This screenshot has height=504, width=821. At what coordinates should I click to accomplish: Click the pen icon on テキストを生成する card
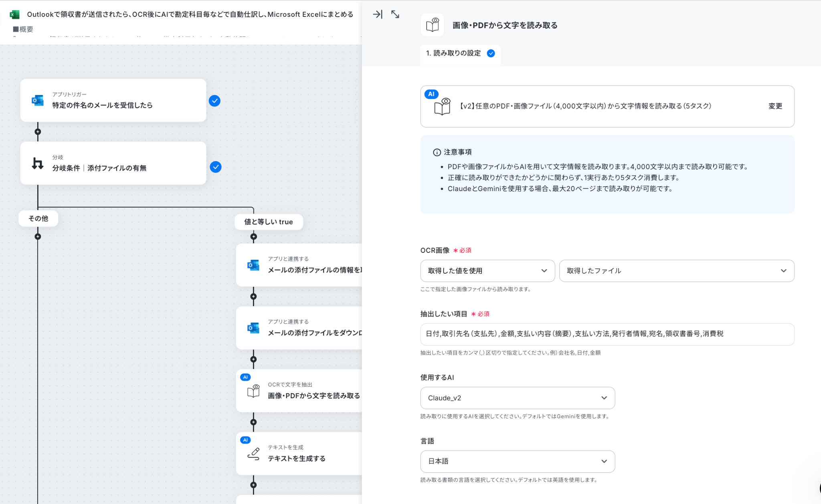(253, 454)
